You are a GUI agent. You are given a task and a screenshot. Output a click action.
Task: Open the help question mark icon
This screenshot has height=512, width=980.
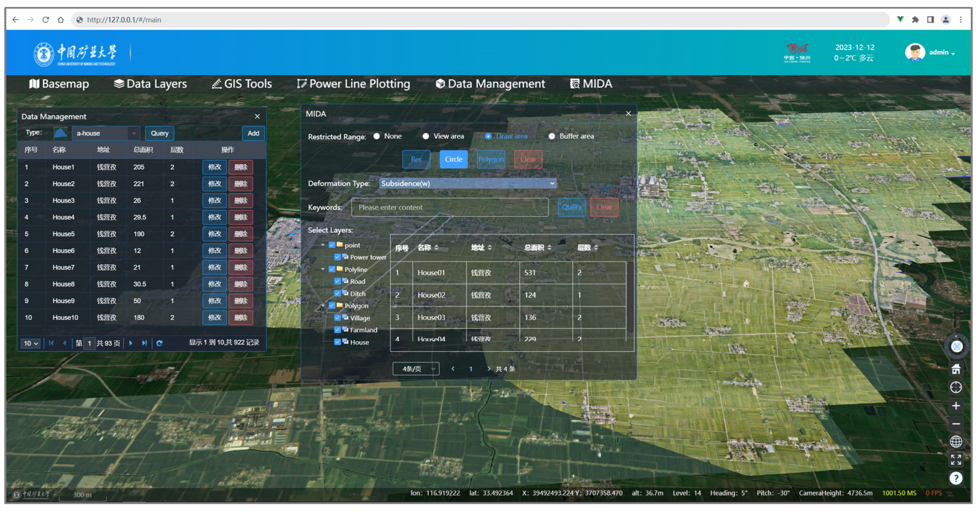pyautogui.click(x=956, y=478)
